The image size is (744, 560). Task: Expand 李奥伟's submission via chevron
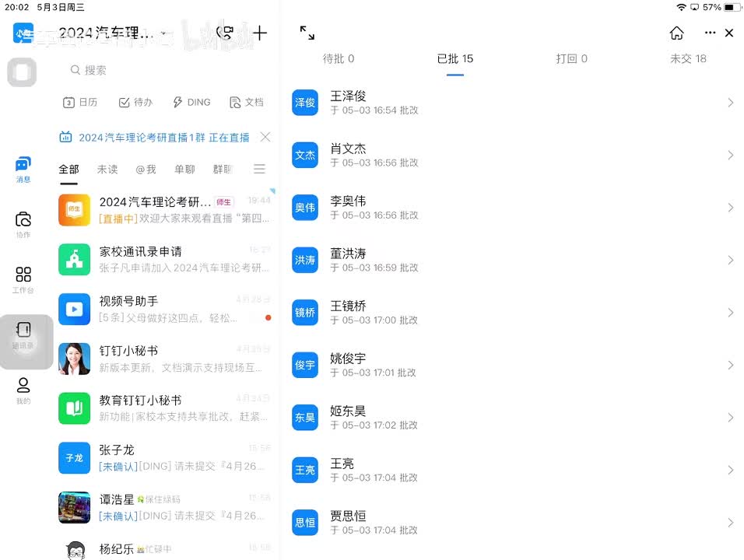coord(730,208)
